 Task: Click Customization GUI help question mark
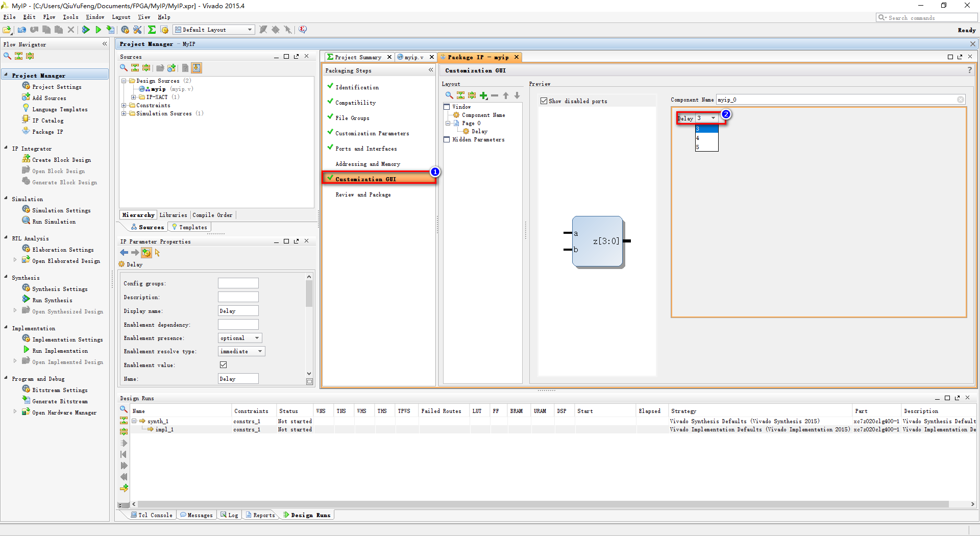click(970, 70)
